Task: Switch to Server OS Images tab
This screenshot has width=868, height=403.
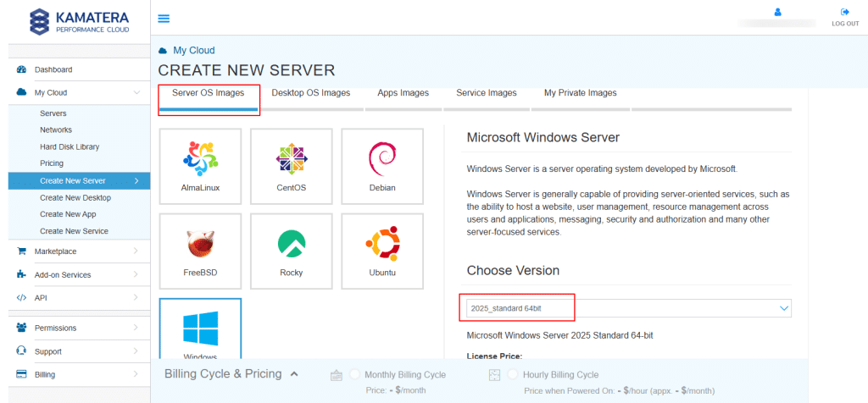Action: pyautogui.click(x=209, y=93)
